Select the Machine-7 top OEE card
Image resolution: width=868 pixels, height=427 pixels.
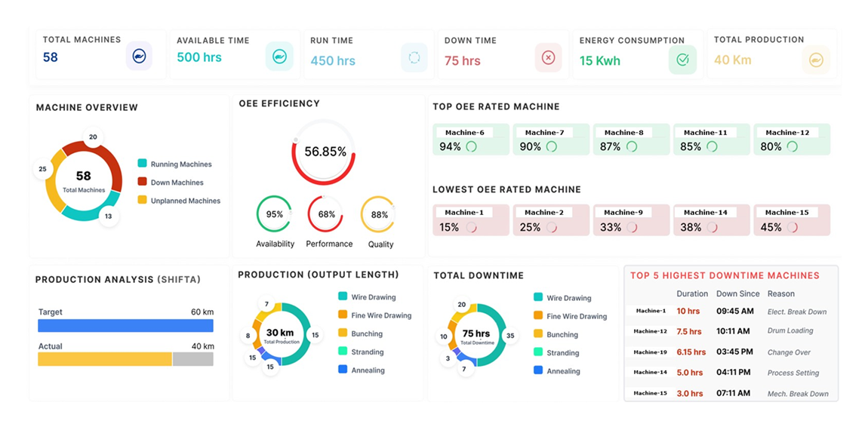(x=551, y=140)
